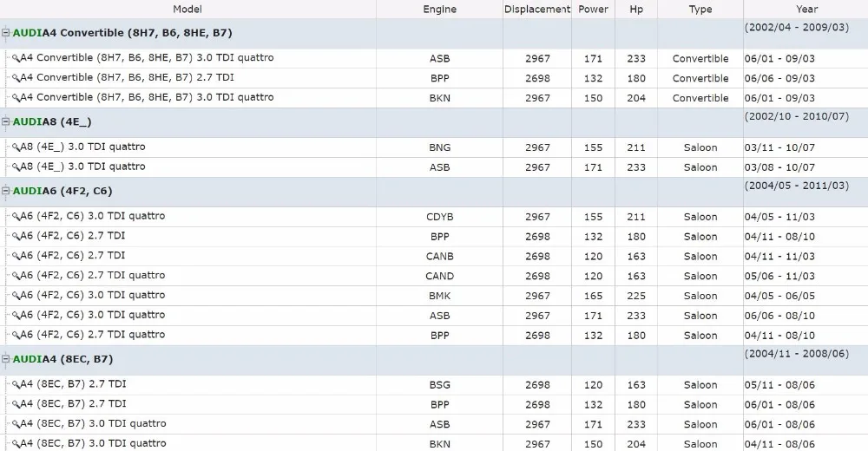Sort by the Power column header
The width and height of the screenshot is (868, 451).
593,9
